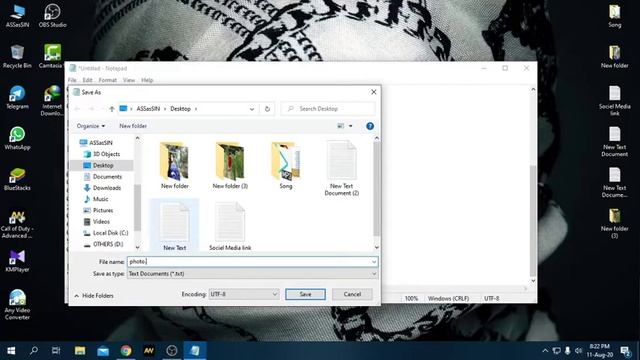Open the Notepad File menu
The image size is (640, 360).
tap(72, 80)
